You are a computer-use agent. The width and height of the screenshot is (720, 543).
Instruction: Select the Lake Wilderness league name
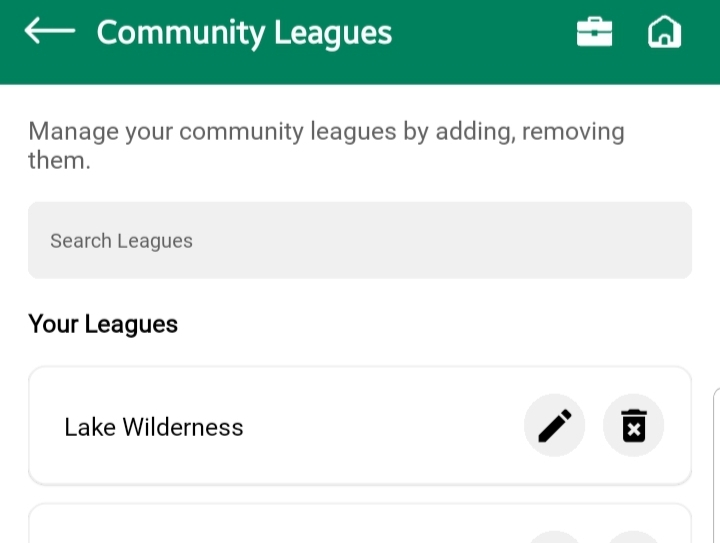pos(154,427)
